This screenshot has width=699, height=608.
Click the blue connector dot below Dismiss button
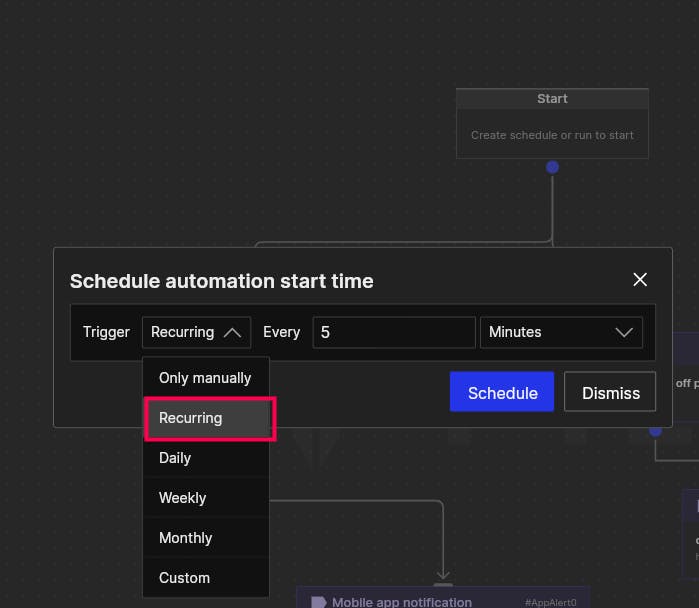(655, 431)
